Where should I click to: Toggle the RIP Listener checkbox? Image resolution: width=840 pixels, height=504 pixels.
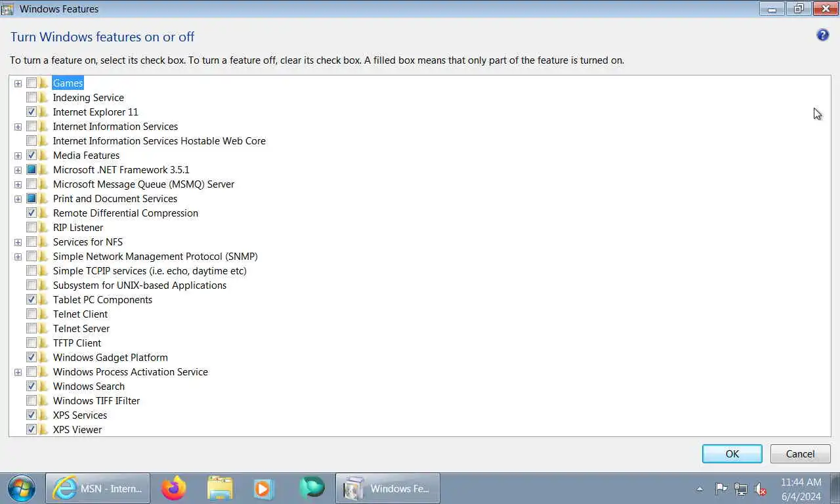click(31, 228)
